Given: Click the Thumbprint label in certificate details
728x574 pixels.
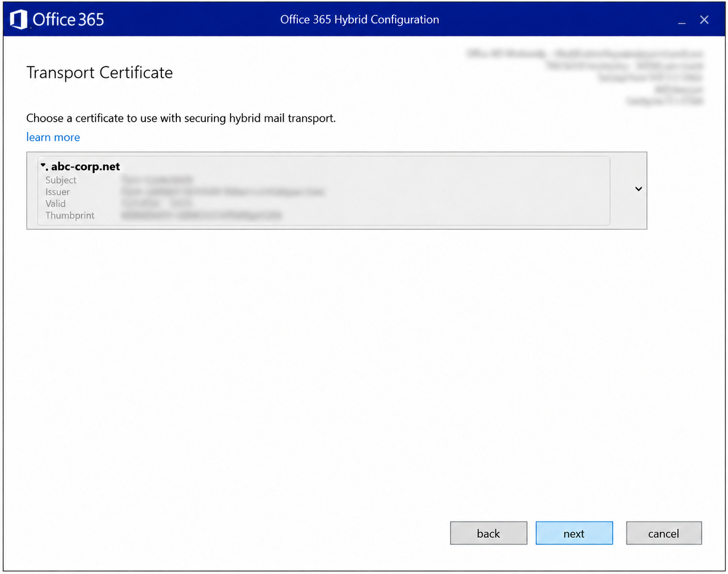Looking at the screenshot, I should pos(70,215).
